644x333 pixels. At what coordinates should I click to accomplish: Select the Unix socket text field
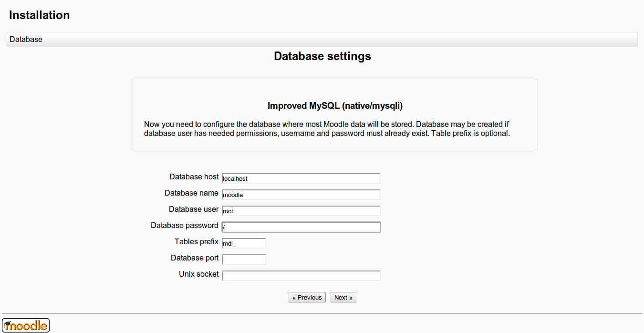pos(301,276)
